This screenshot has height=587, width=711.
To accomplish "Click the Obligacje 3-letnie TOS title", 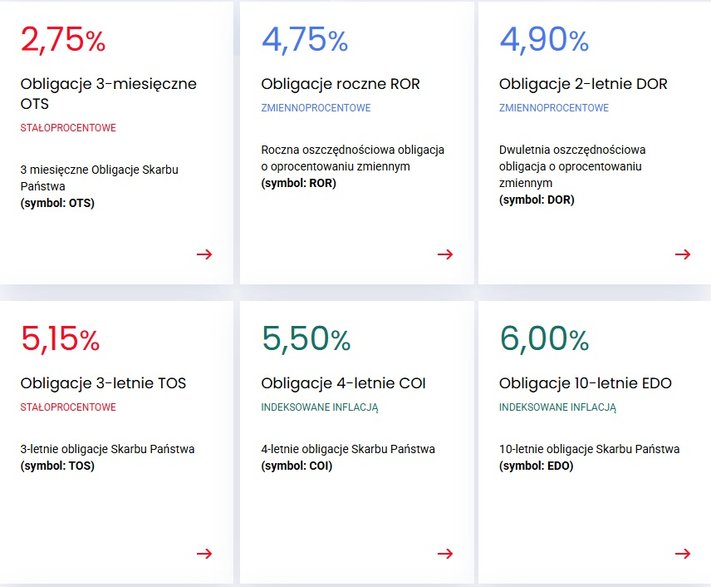I will (103, 383).
